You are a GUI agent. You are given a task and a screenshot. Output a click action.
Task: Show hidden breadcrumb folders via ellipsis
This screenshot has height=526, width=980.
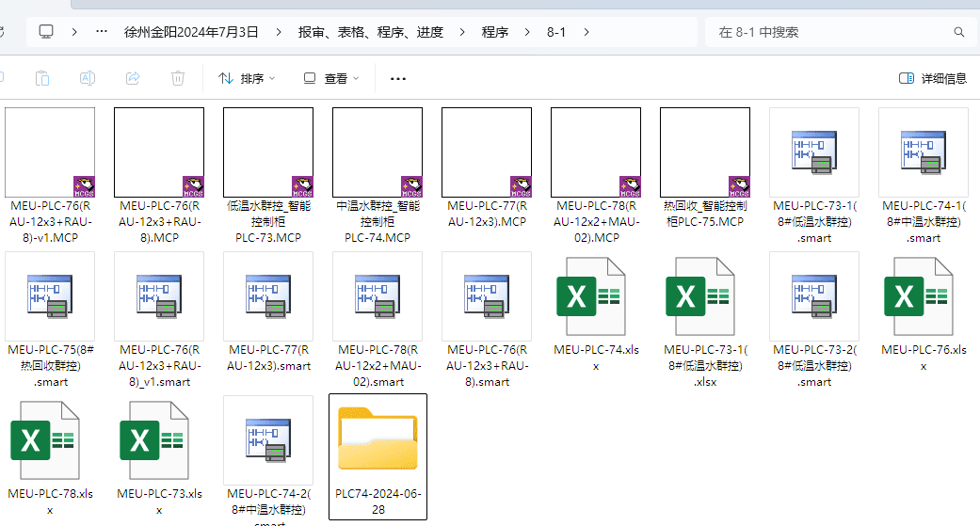click(102, 31)
